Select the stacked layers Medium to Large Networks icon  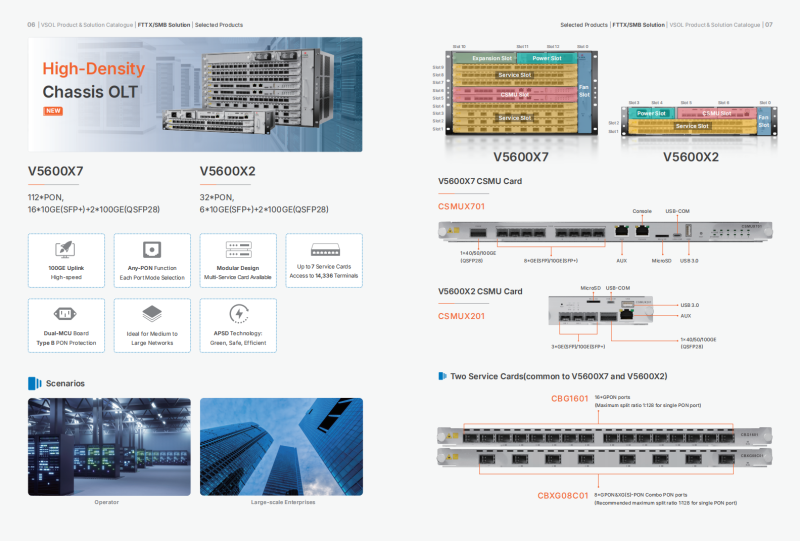point(152,314)
